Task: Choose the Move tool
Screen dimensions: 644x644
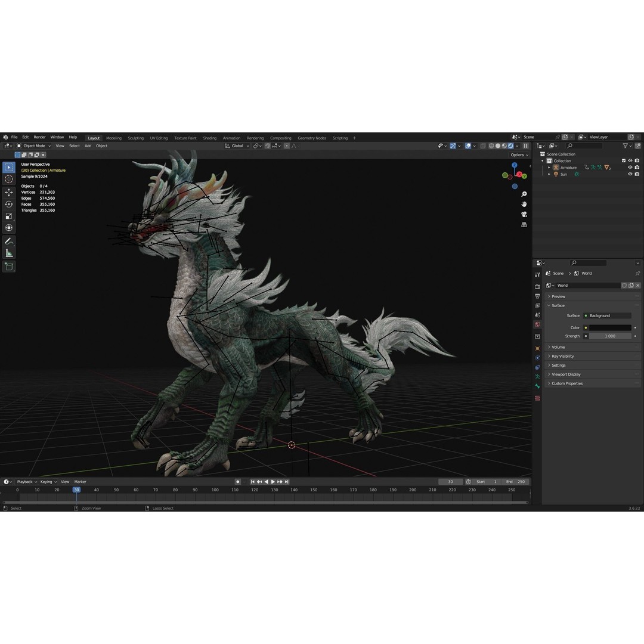Action: [9, 192]
